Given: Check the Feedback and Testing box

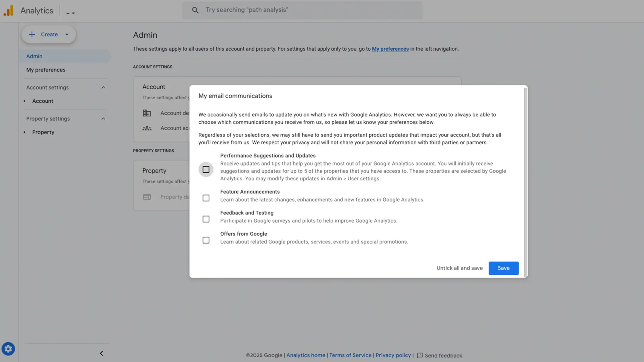Looking at the screenshot, I should point(206,219).
